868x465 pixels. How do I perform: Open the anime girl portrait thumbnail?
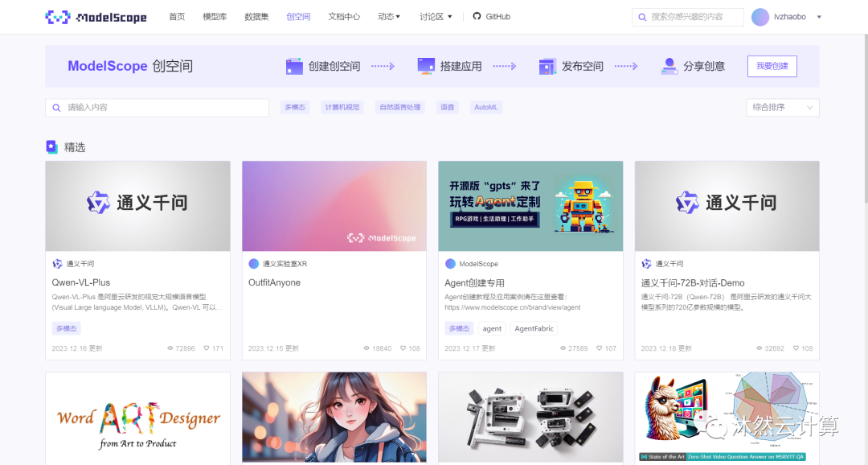pos(334,418)
